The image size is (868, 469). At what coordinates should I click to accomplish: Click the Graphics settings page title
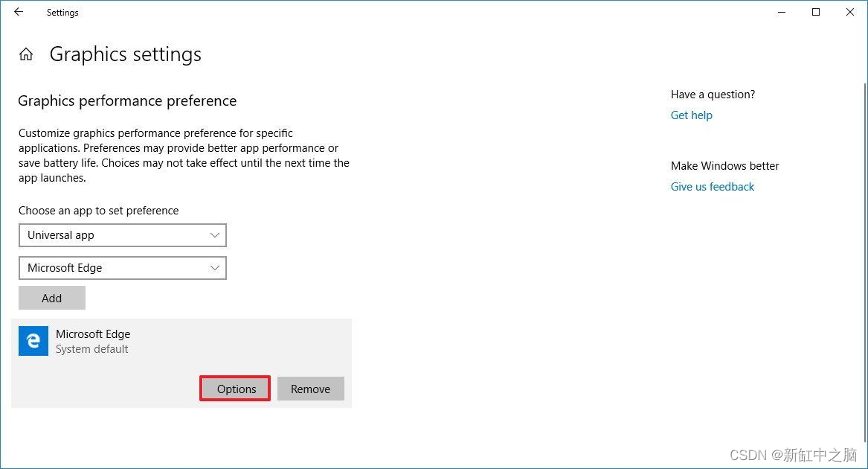click(126, 54)
